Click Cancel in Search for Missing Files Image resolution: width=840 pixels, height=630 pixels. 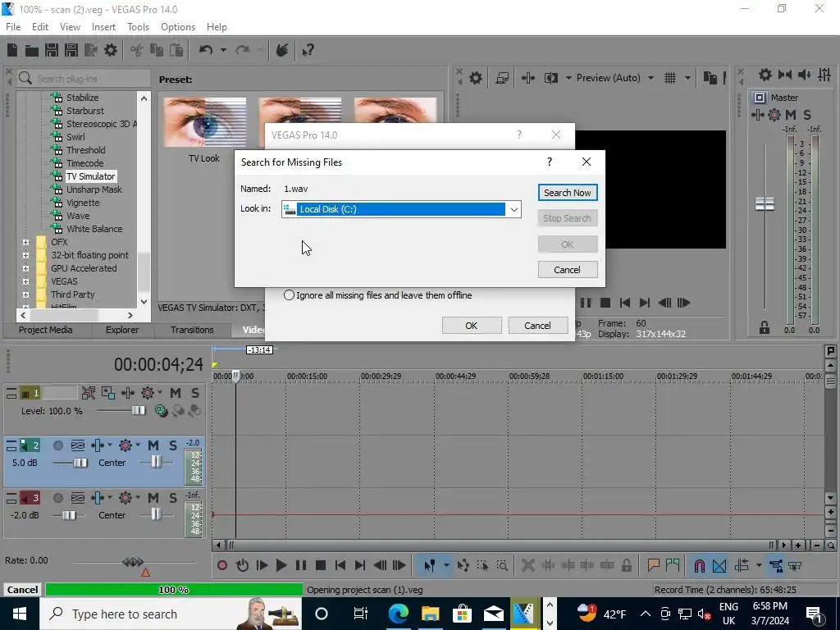tap(568, 270)
